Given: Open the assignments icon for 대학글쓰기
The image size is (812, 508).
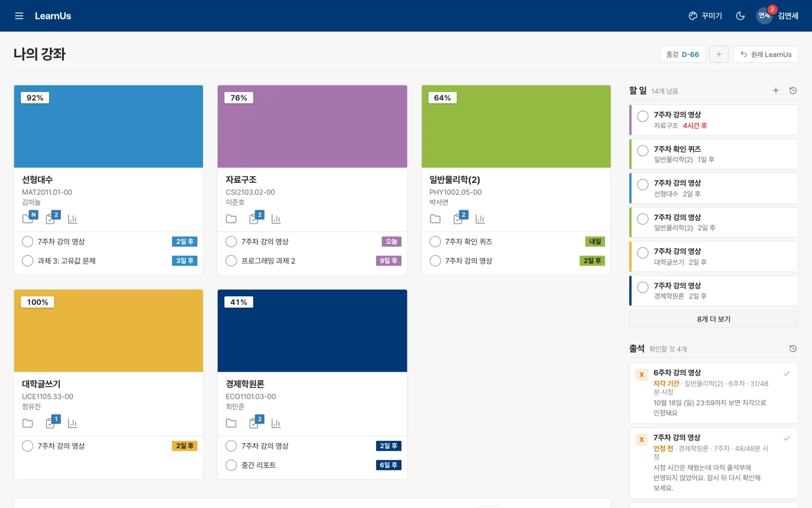Looking at the screenshot, I should 51,423.
